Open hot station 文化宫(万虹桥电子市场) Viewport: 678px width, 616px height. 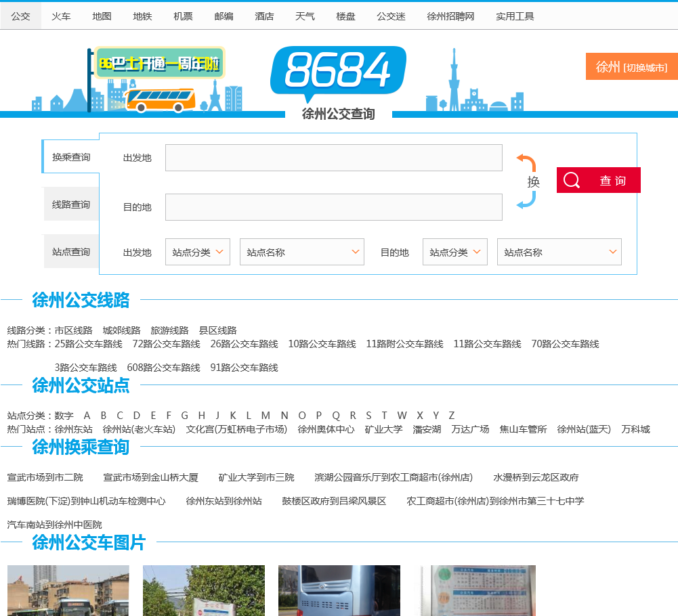[236, 430]
